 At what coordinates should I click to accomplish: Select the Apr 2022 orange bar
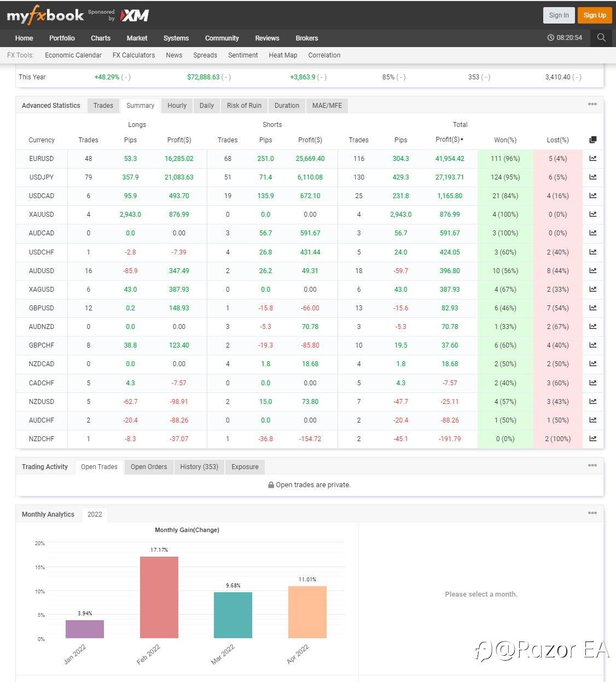coord(307,612)
